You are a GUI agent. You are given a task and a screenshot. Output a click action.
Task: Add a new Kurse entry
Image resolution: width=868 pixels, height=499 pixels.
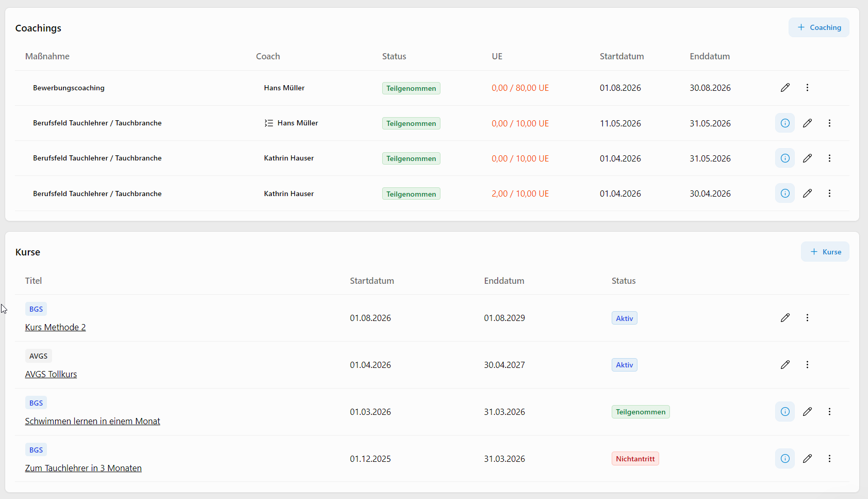pos(825,252)
